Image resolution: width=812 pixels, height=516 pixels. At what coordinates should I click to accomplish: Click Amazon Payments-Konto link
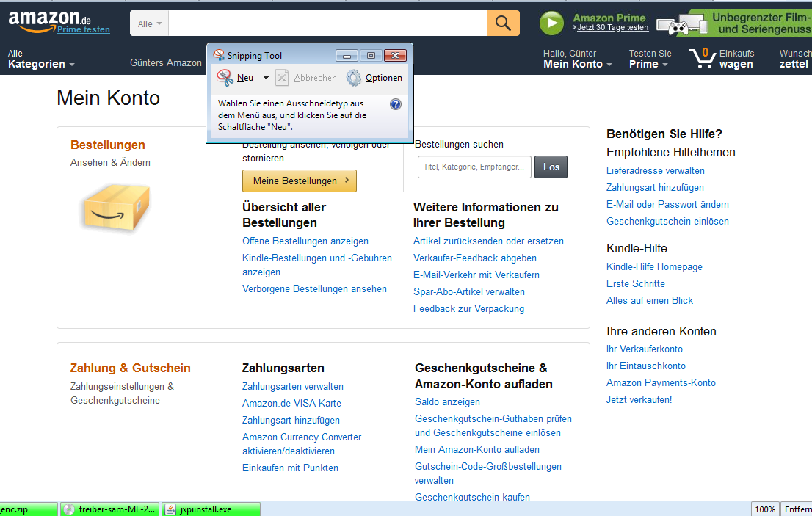click(661, 382)
